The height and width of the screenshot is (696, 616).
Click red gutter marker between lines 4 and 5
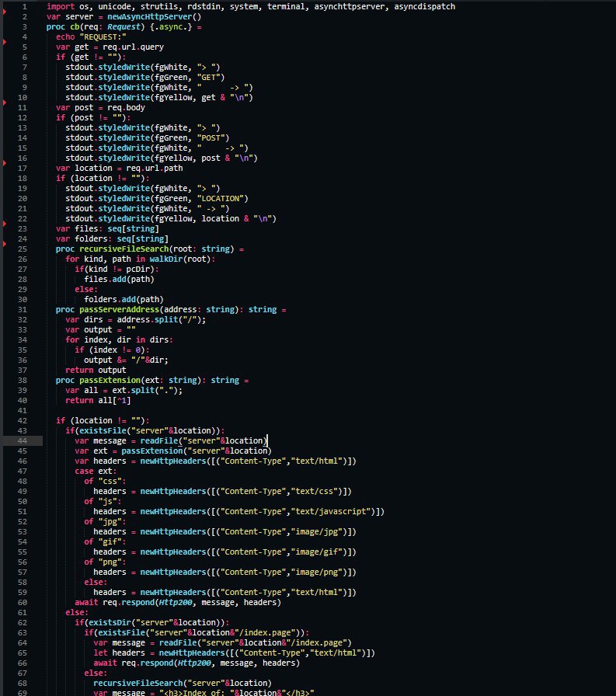pos(5,42)
